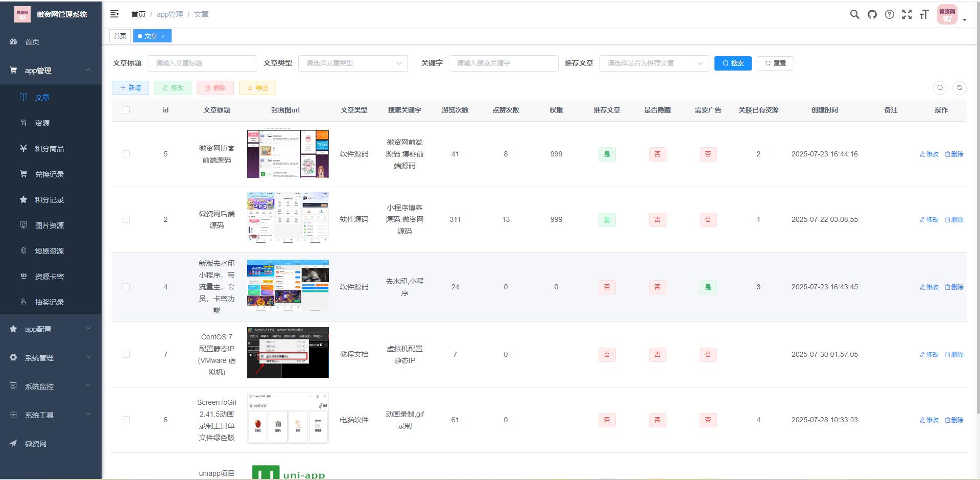Open cover thumbnail of 新版去水印小程序
The height and width of the screenshot is (480, 980).
click(x=288, y=285)
